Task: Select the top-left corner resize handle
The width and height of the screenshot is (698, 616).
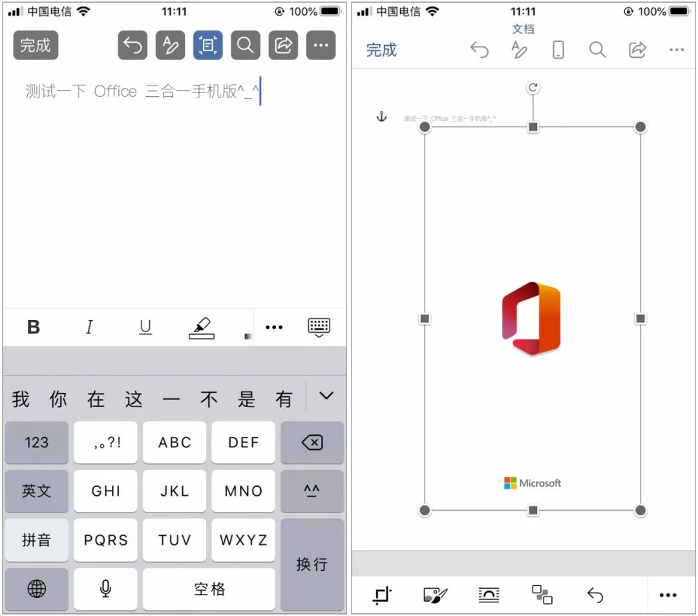Action: 425,127
